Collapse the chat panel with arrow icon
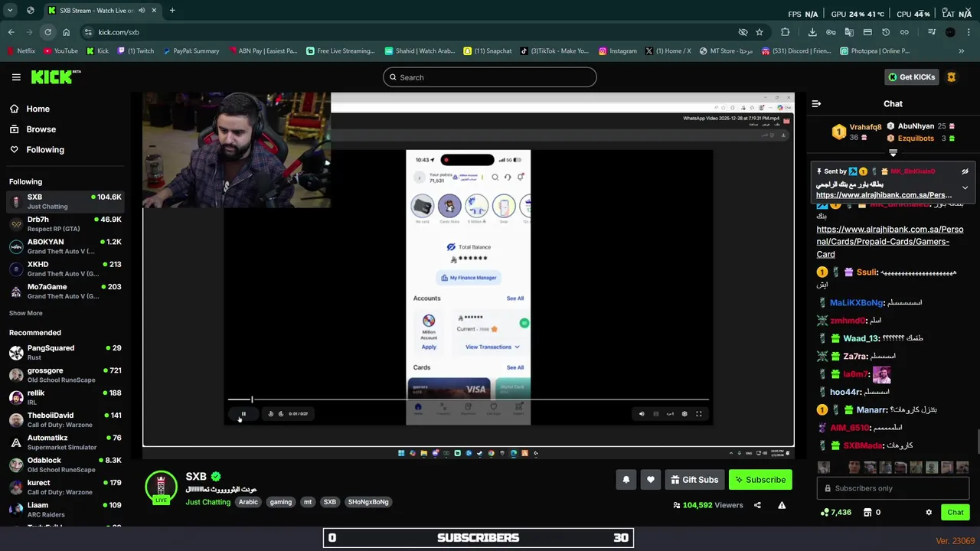The image size is (980, 551). pyautogui.click(x=816, y=103)
